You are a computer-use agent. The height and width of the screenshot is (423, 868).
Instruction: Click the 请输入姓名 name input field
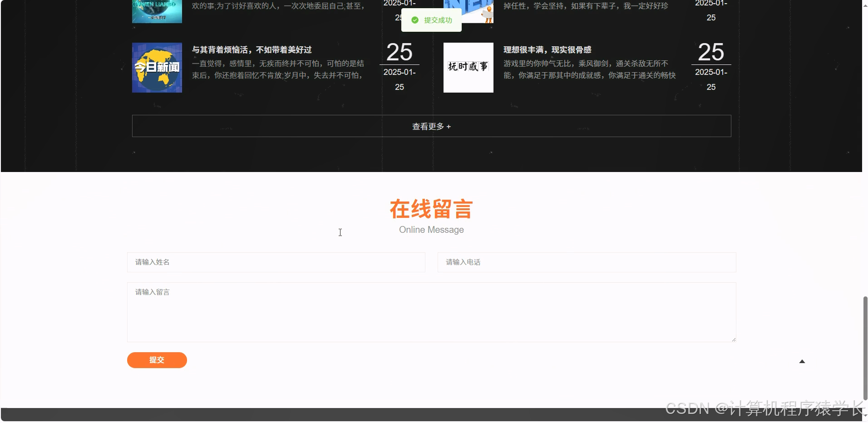[276, 262]
